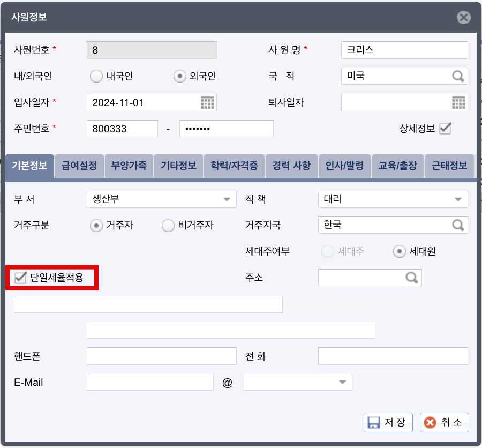Viewport: 482px width, 448px height.
Task: Open the 입사일자 calendar picker
Action: click(x=208, y=102)
